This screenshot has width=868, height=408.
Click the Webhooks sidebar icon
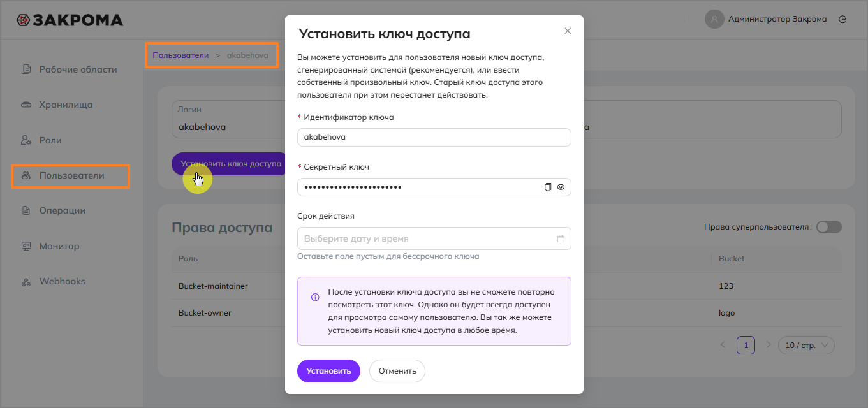pos(26,281)
